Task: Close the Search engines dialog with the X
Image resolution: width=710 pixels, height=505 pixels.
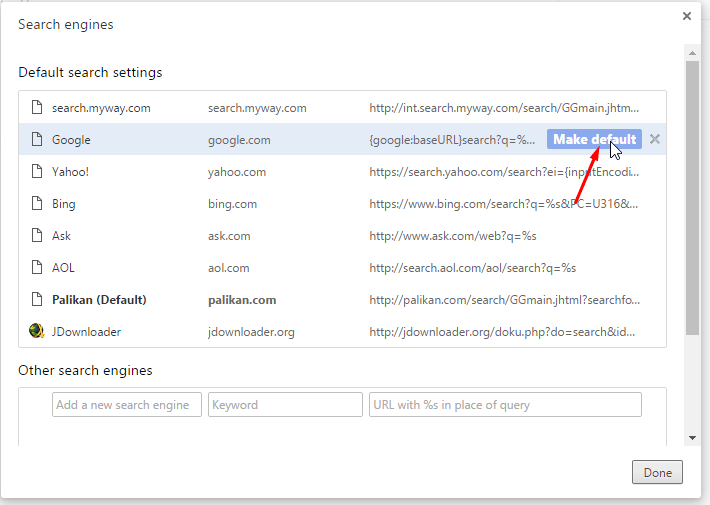Action: click(x=687, y=16)
